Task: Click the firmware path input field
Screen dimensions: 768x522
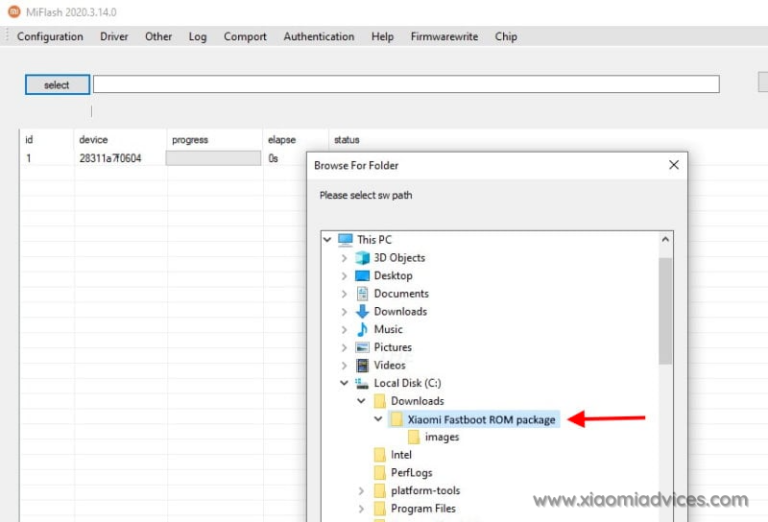Action: (x=405, y=85)
